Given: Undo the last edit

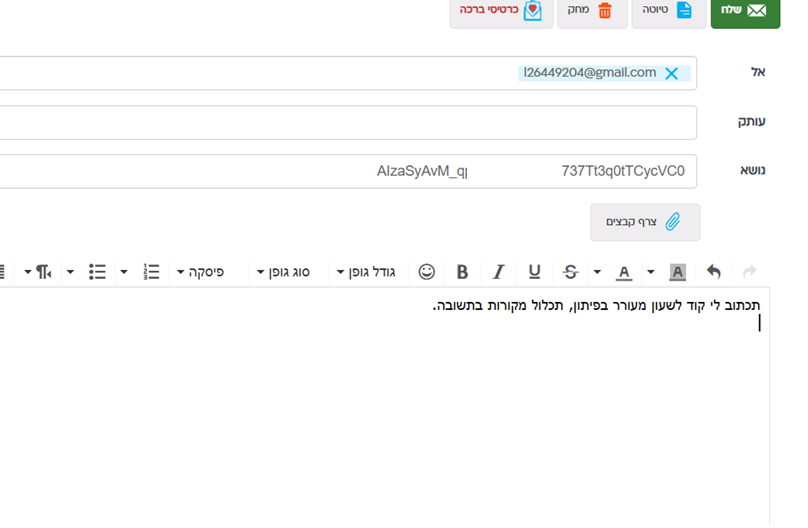Looking at the screenshot, I should point(714,271).
